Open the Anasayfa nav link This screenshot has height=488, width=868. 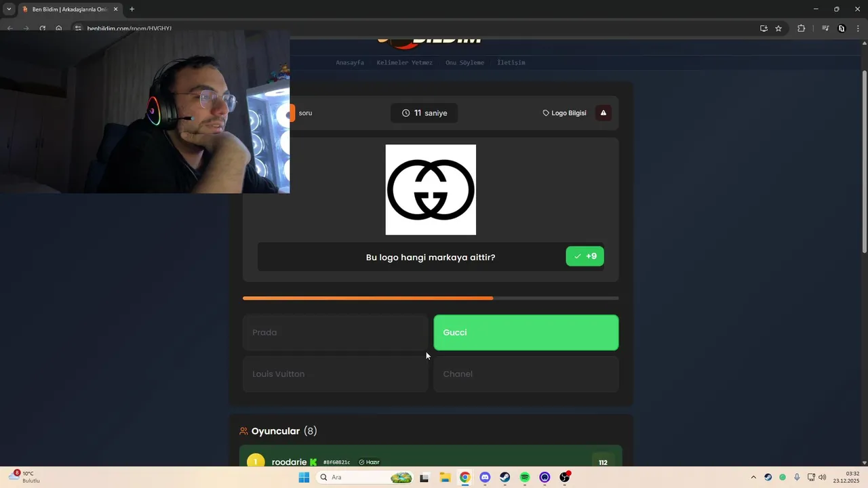click(350, 62)
